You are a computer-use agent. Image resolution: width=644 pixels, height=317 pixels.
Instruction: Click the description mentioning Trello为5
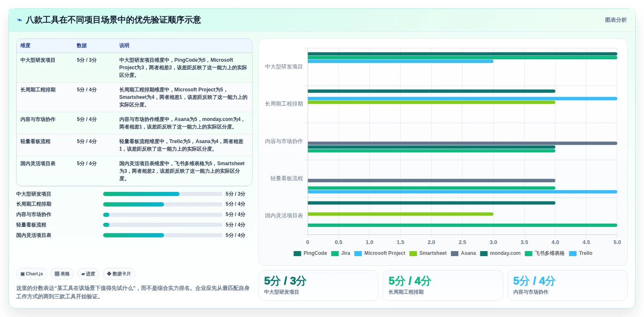(183, 145)
